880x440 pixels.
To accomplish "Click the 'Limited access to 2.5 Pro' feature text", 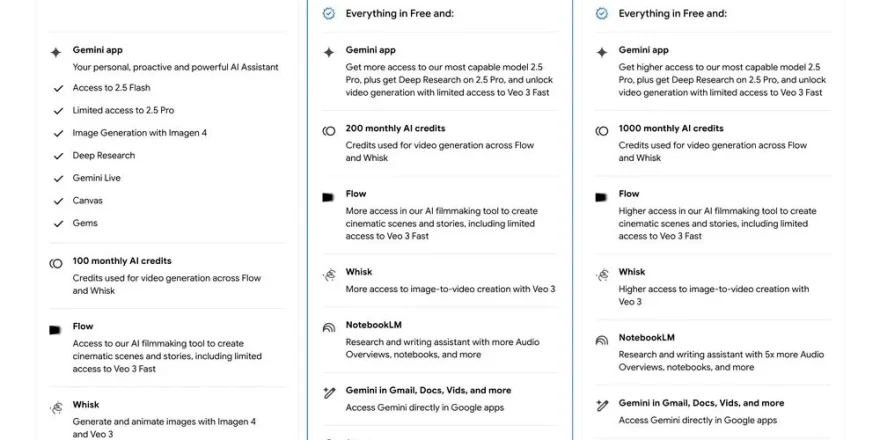I will tap(123, 110).
